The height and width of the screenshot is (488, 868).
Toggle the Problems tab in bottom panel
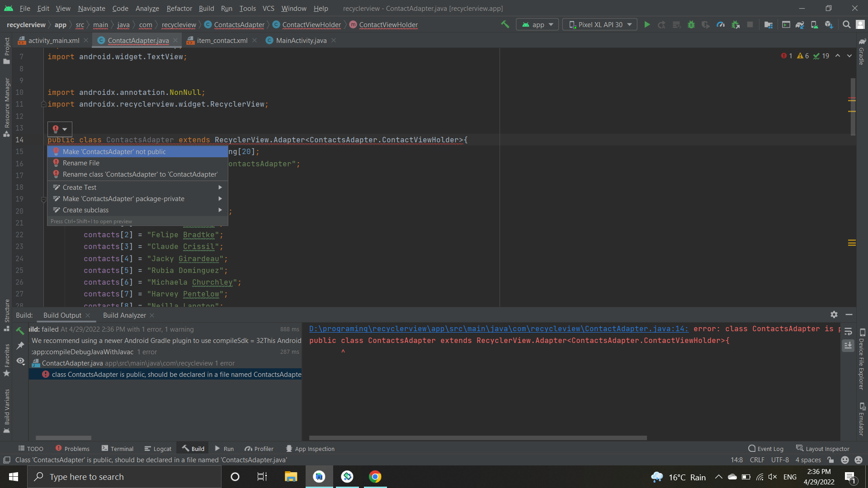(x=72, y=449)
